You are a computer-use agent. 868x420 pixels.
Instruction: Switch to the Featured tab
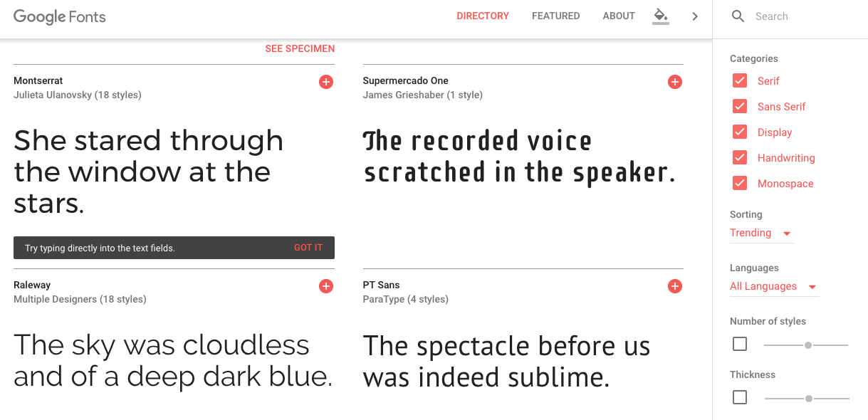[556, 16]
